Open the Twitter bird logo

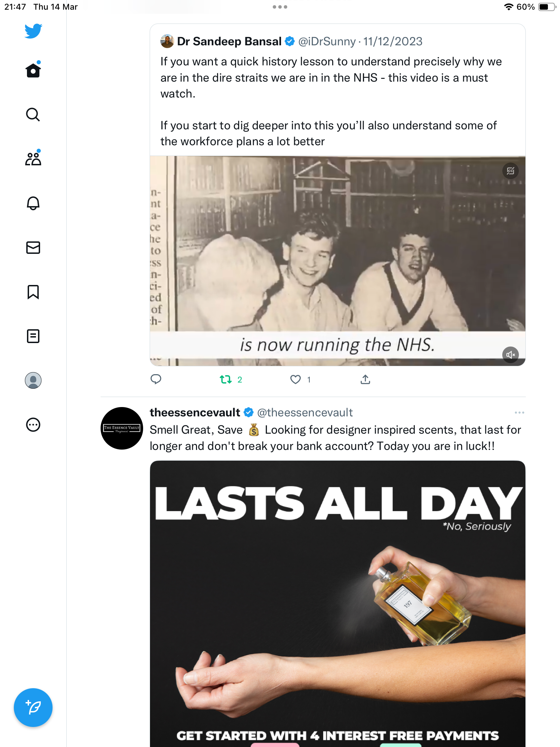pos(33,31)
